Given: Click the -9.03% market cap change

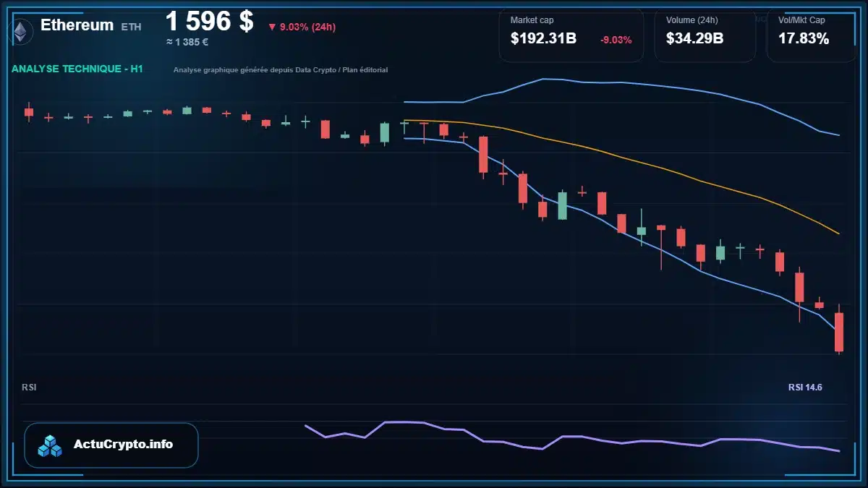Looking at the screenshot, I should (616, 40).
